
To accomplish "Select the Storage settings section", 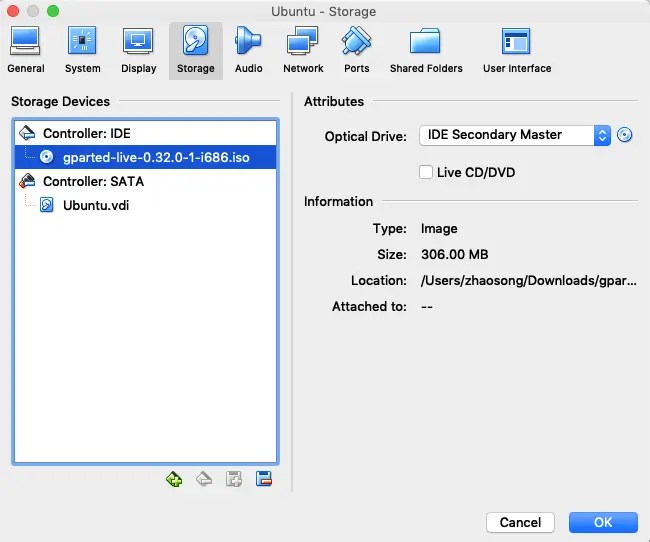I will [x=196, y=51].
